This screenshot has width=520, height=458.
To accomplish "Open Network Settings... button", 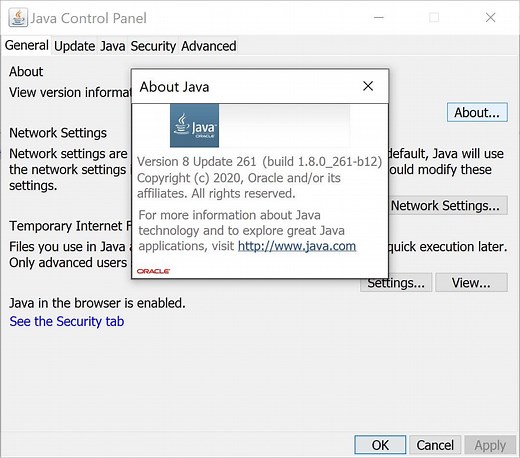I will [448, 205].
